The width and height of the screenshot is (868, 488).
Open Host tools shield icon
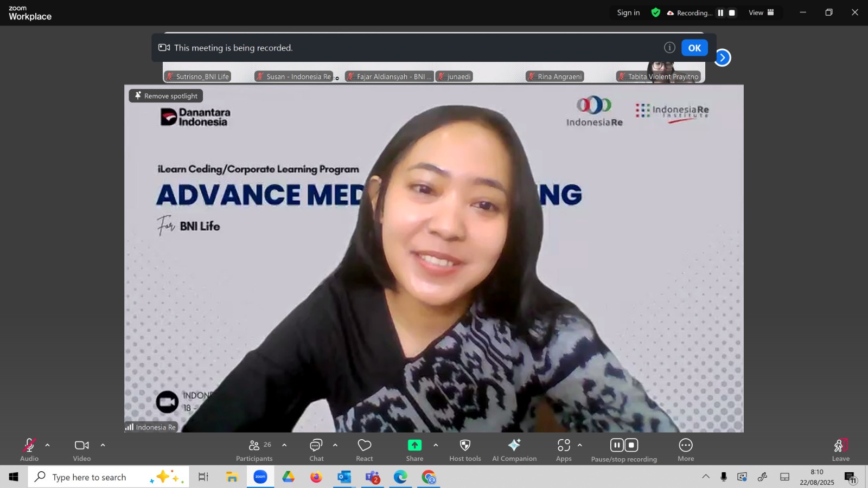tap(465, 450)
